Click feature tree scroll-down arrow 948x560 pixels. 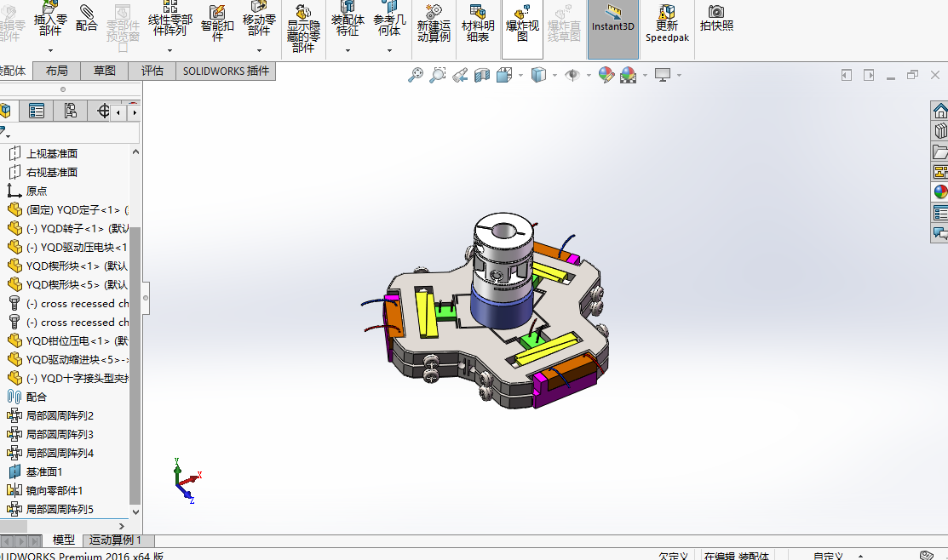click(135, 511)
